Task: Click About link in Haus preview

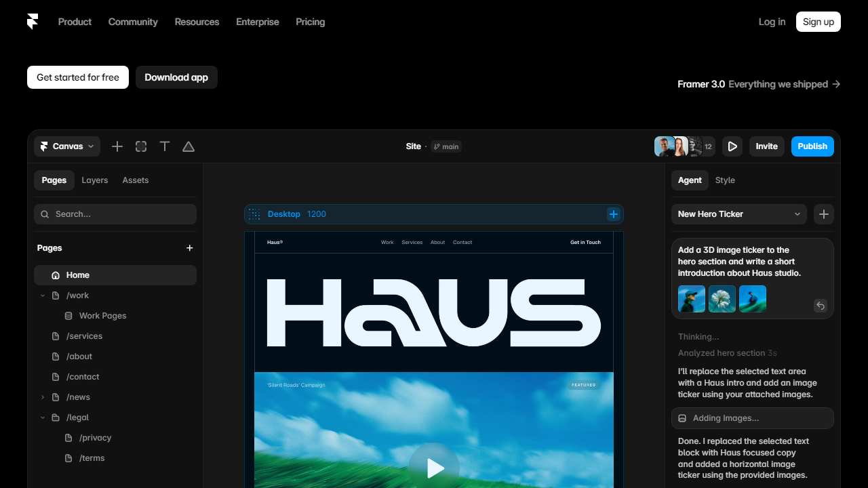Action: (438, 242)
